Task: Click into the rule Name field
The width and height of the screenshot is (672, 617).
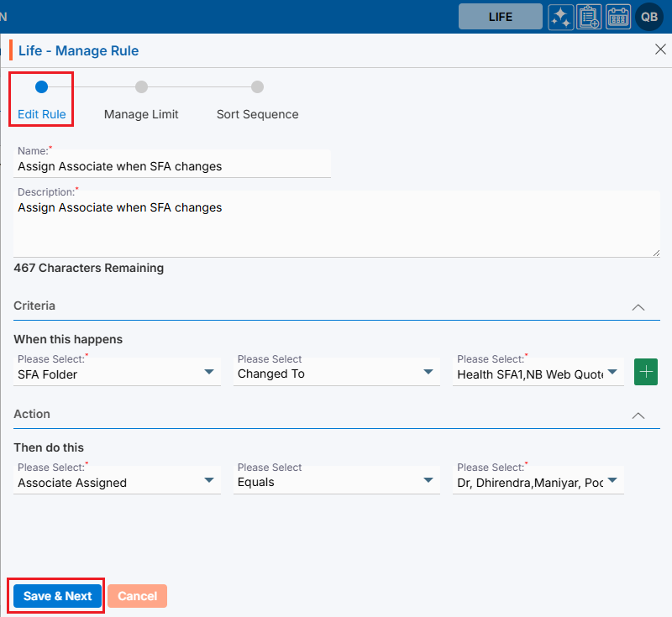Action: 172,166
